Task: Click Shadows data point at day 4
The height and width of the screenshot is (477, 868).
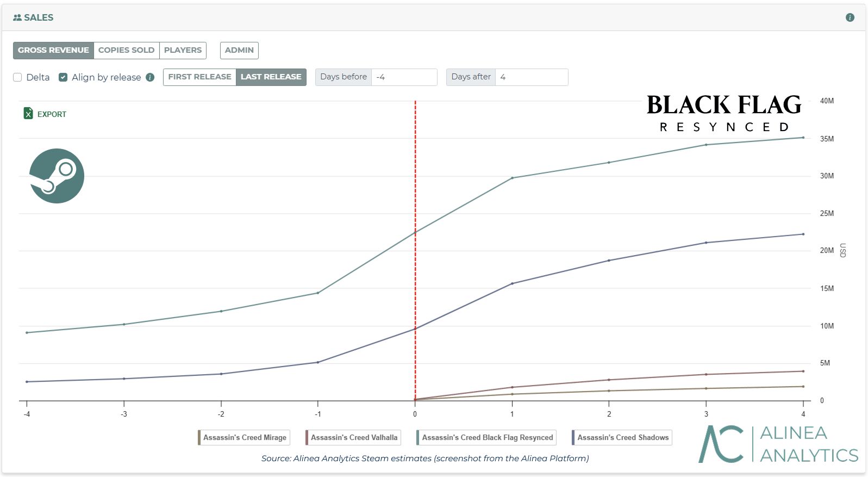Action: [x=803, y=234]
